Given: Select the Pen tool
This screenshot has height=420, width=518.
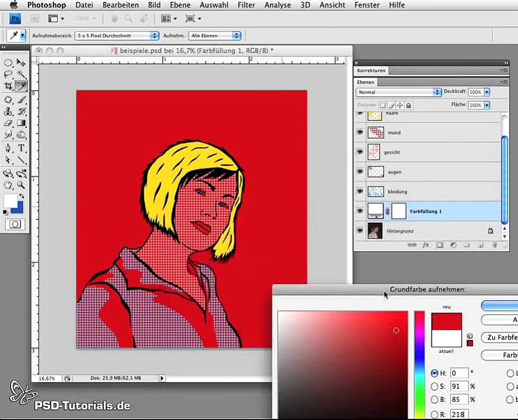Looking at the screenshot, I should tap(8, 148).
